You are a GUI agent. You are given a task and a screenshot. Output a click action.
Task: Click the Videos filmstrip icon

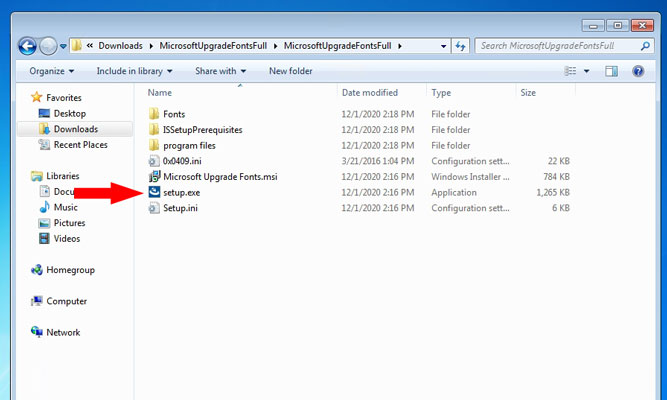click(x=44, y=238)
